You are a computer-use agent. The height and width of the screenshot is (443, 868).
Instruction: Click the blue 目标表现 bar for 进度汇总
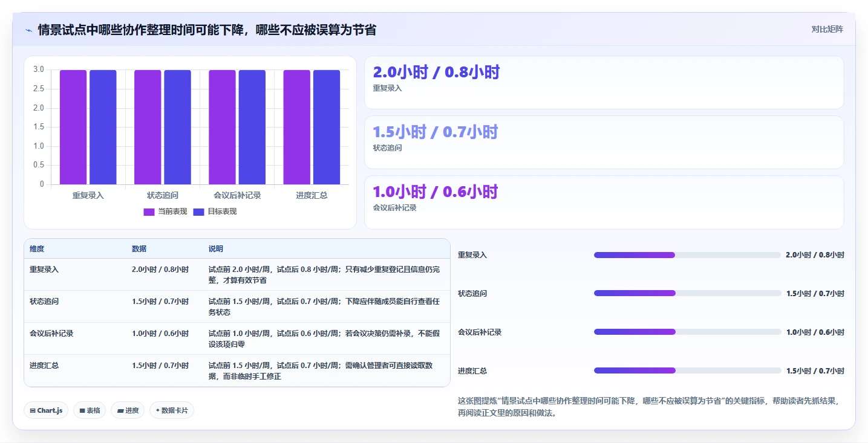pyautogui.click(x=327, y=127)
